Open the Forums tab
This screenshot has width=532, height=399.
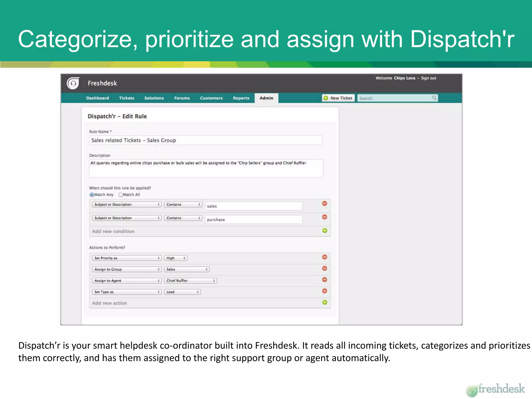(x=182, y=98)
